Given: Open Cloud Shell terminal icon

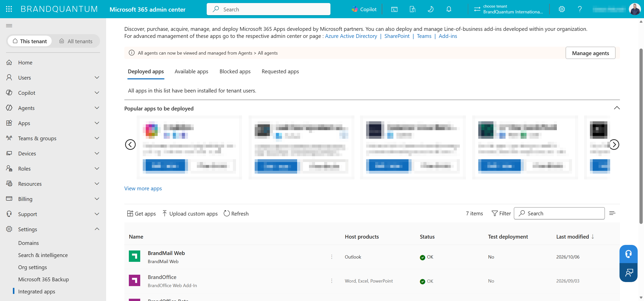Looking at the screenshot, I should click(x=394, y=9).
